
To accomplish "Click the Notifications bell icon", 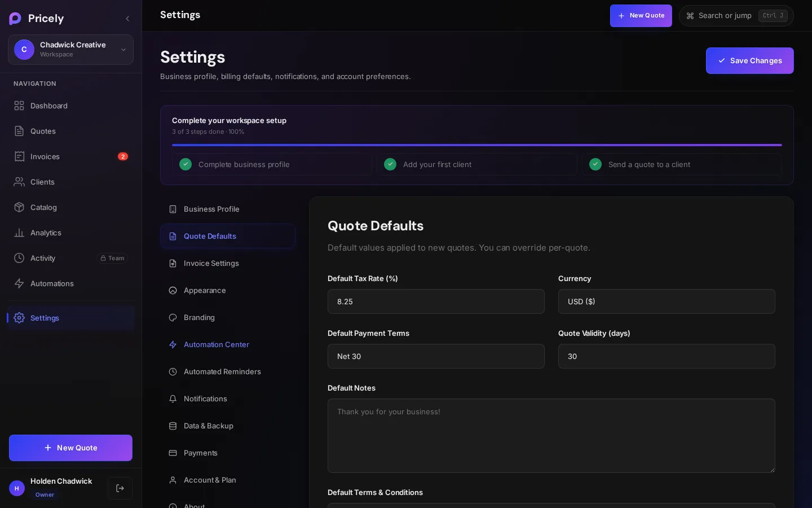I will pyautogui.click(x=173, y=398).
